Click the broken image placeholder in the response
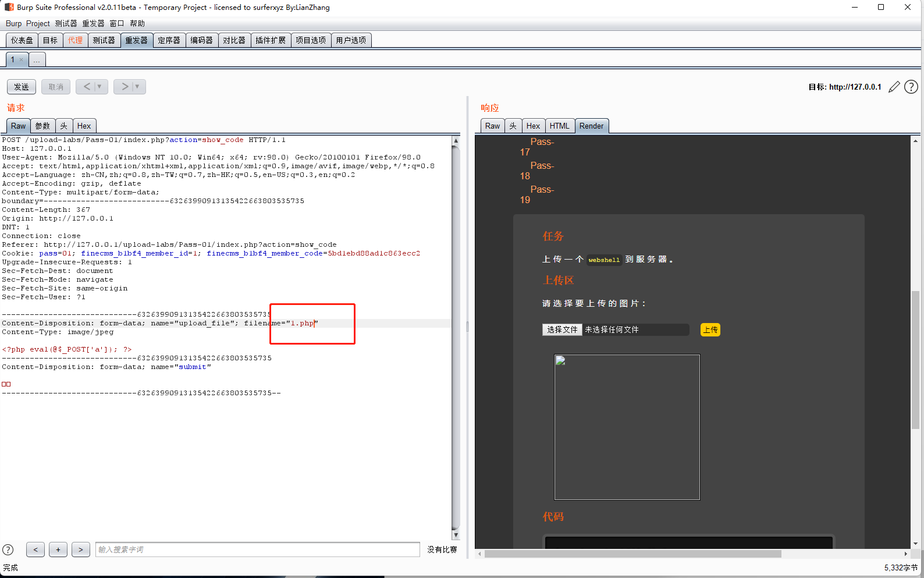Viewport: 924px width, 578px height. pos(627,427)
